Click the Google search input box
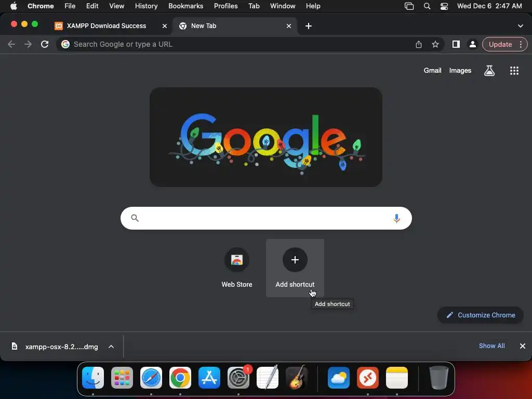532x399 pixels. tap(266, 218)
